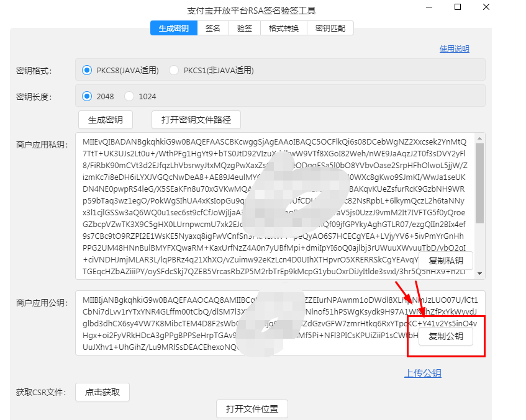Minimize the RSA tool window
Screen dimensions: 526x420
[429, 7]
